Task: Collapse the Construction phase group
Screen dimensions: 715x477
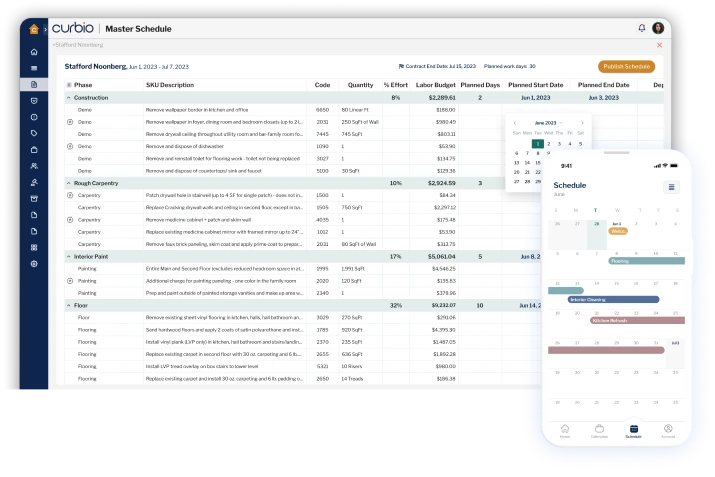Action: [68, 98]
